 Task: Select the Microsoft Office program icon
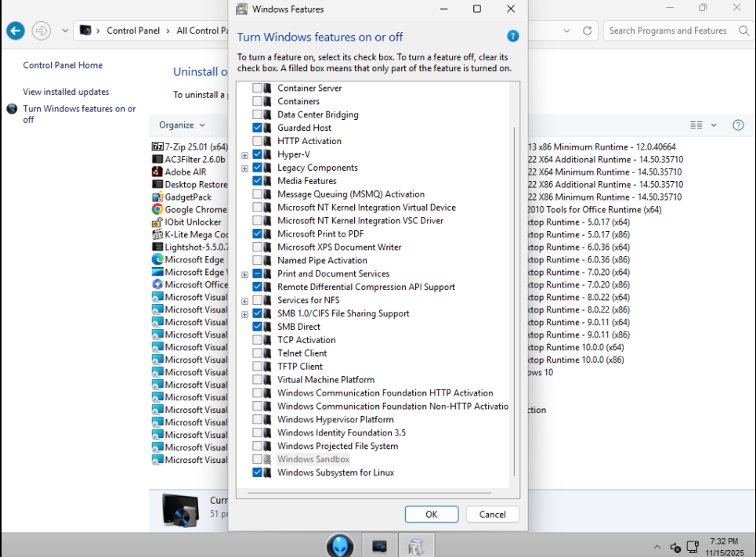click(157, 284)
